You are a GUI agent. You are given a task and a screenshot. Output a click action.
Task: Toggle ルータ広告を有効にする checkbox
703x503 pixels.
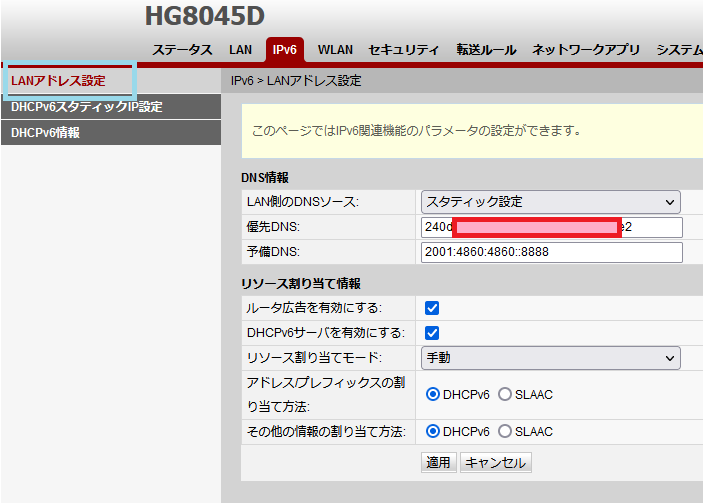[432, 308]
